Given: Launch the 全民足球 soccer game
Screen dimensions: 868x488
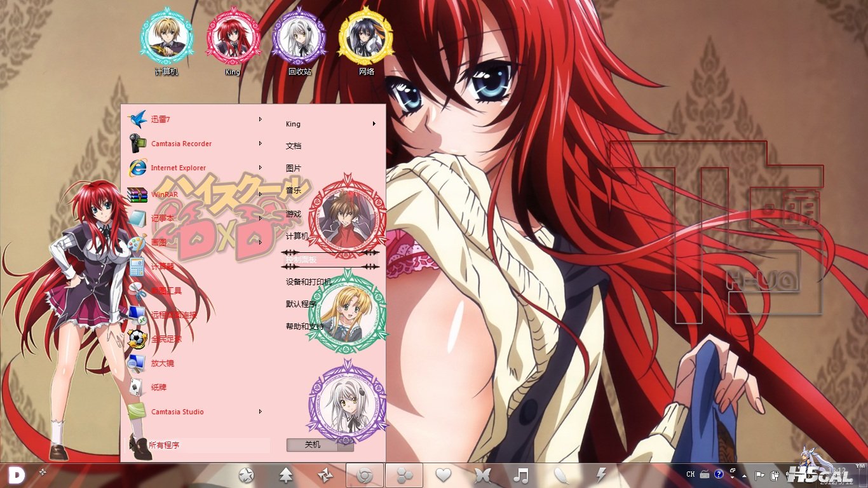Looking at the screenshot, I should point(196,339).
